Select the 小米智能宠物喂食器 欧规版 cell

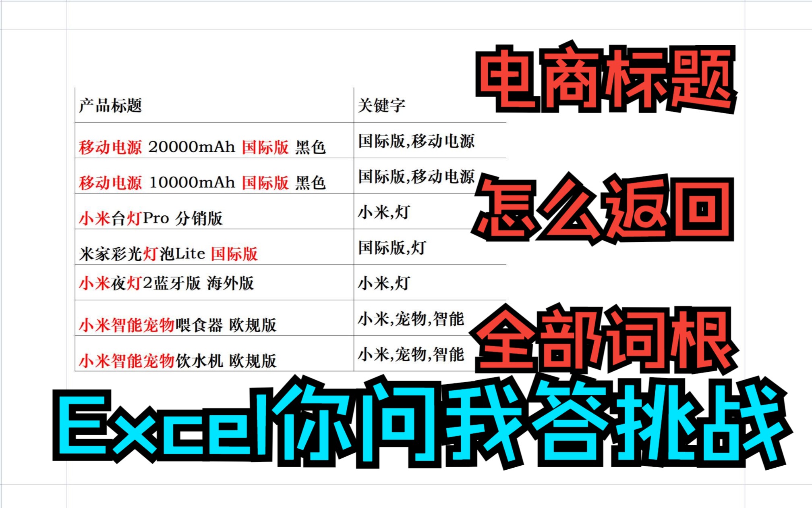[x=214, y=318]
